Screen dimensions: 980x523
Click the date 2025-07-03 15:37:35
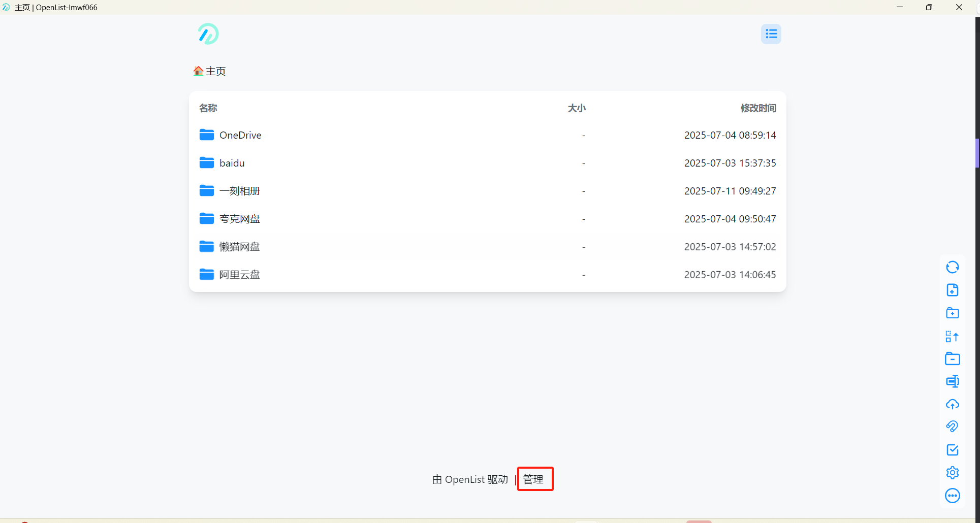pos(730,163)
